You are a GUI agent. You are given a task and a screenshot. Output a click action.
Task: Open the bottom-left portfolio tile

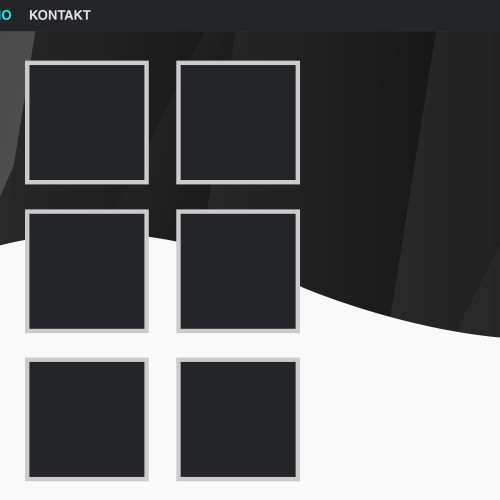pyautogui.click(x=87, y=419)
